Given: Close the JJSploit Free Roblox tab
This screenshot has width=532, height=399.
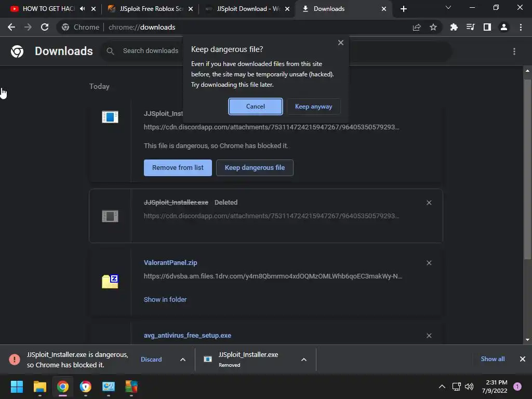Looking at the screenshot, I should tap(191, 9).
